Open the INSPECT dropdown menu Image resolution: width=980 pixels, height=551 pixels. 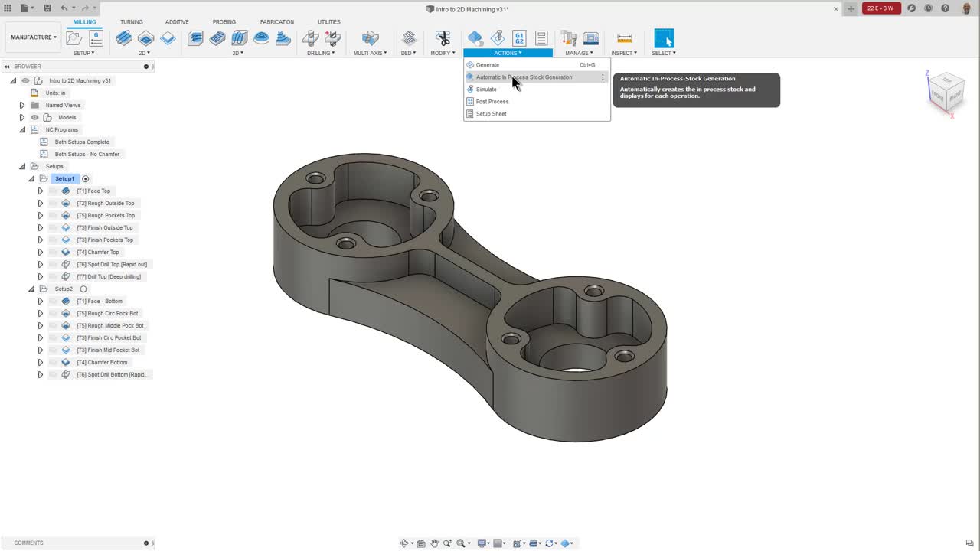click(x=624, y=53)
